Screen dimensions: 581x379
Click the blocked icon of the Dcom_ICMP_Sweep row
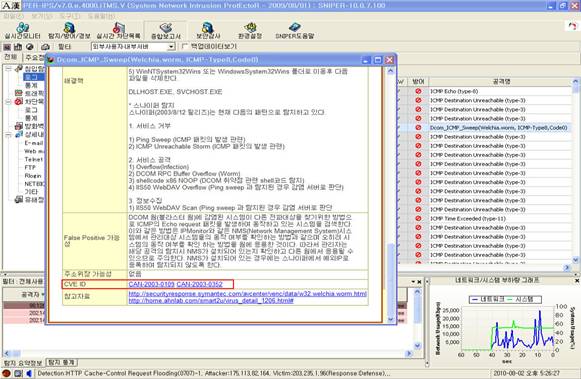point(418,127)
